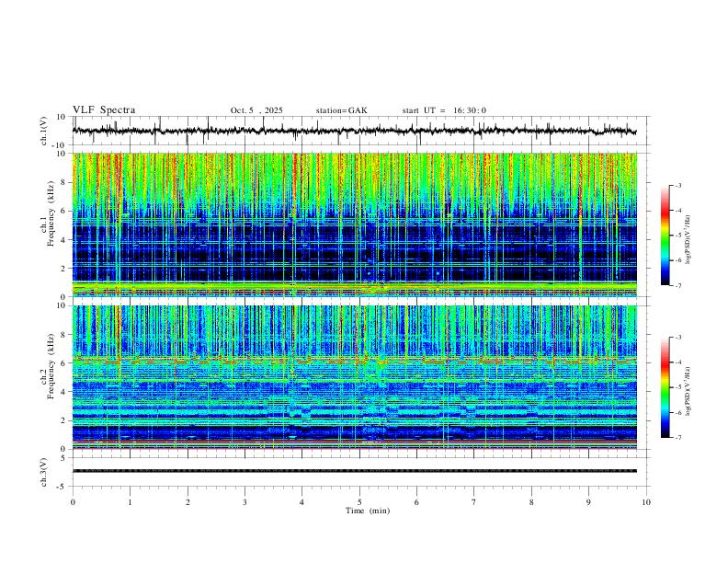Click time axis tick label "10"
The height and width of the screenshot is (563, 728).
[x=646, y=502]
